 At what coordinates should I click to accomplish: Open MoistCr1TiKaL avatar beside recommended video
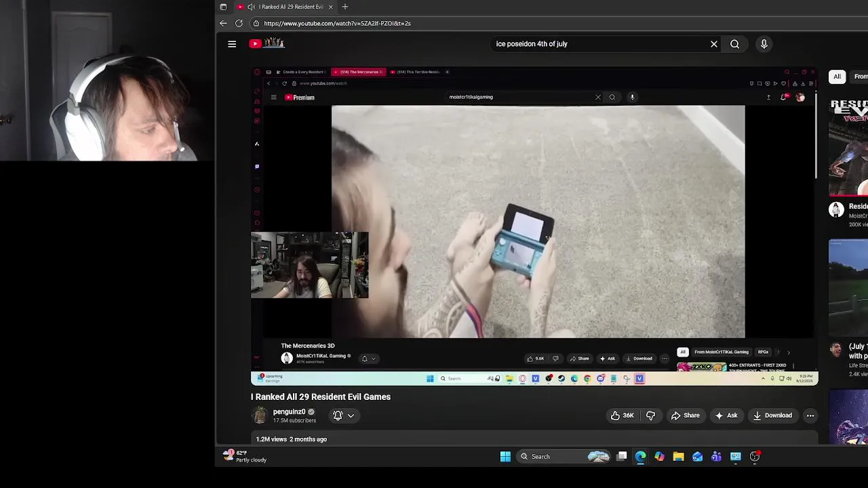pos(836,209)
